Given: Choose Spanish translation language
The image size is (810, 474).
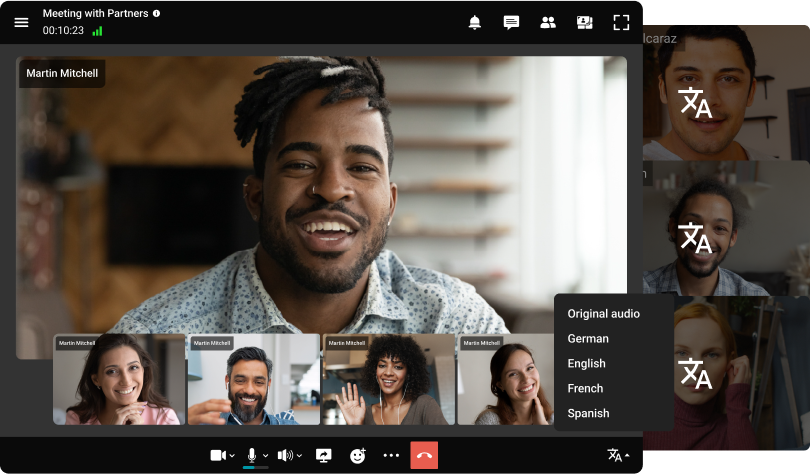Looking at the screenshot, I should click(588, 413).
